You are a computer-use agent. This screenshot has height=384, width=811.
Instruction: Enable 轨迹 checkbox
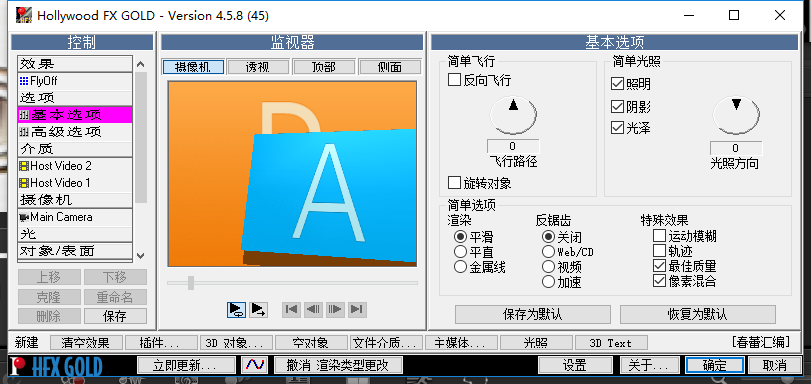coord(659,251)
